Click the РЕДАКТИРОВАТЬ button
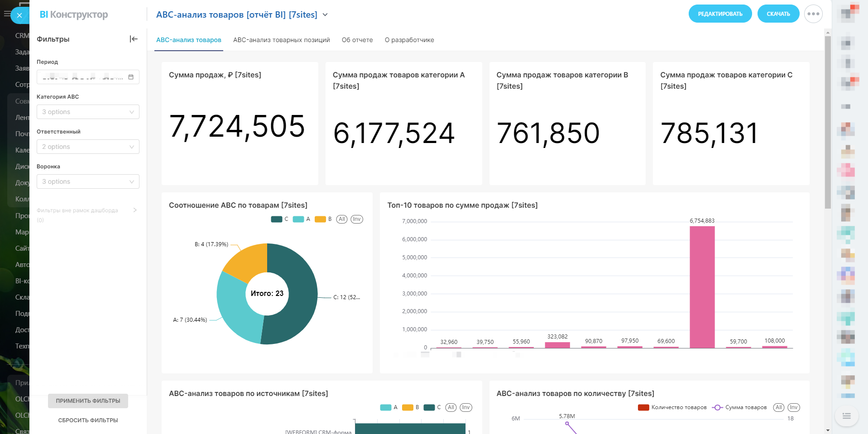The image size is (868, 434). point(720,14)
